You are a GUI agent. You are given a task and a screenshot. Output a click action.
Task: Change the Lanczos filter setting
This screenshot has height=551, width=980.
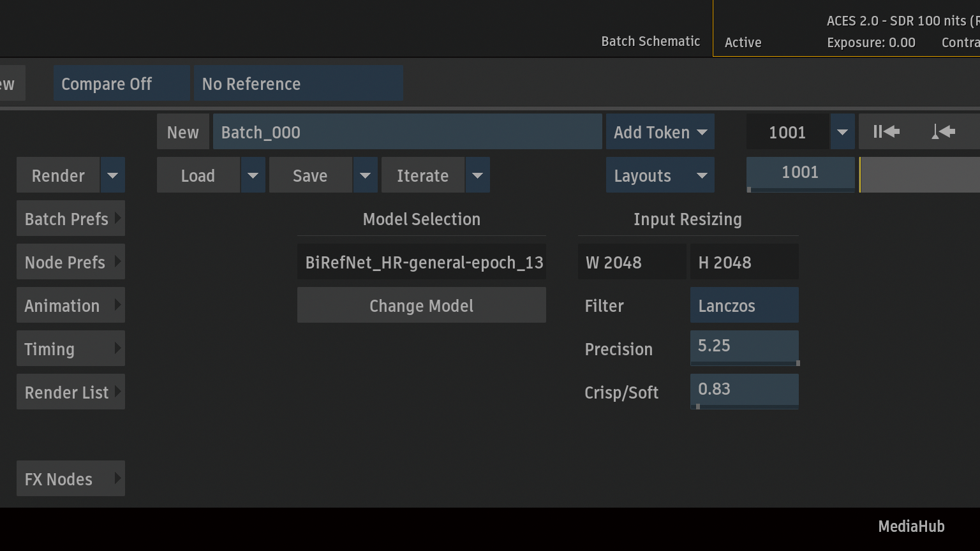tap(744, 305)
